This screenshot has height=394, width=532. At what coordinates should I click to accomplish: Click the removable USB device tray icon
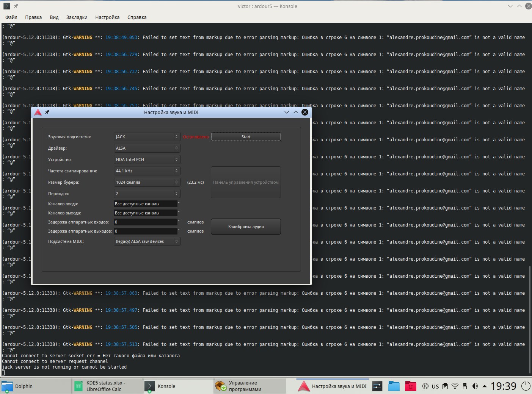465,386
